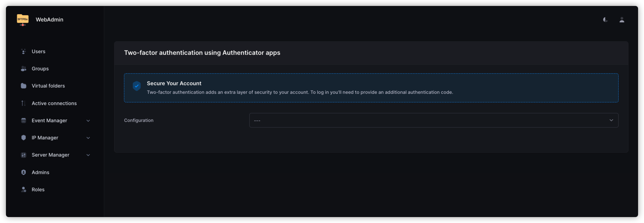The height and width of the screenshot is (223, 644).
Task: Click the Roles sidebar icon
Action: tap(23, 190)
